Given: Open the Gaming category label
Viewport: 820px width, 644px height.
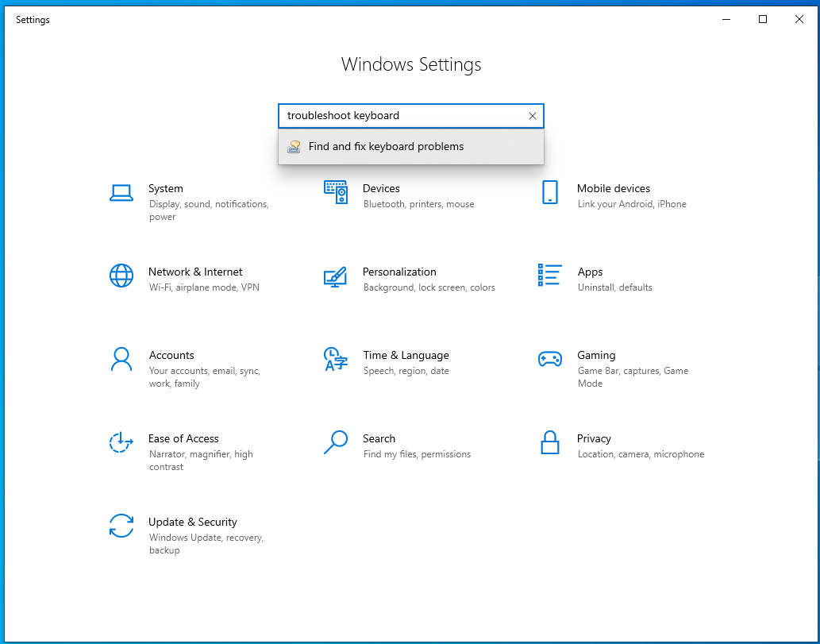Looking at the screenshot, I should pos(596,355).
